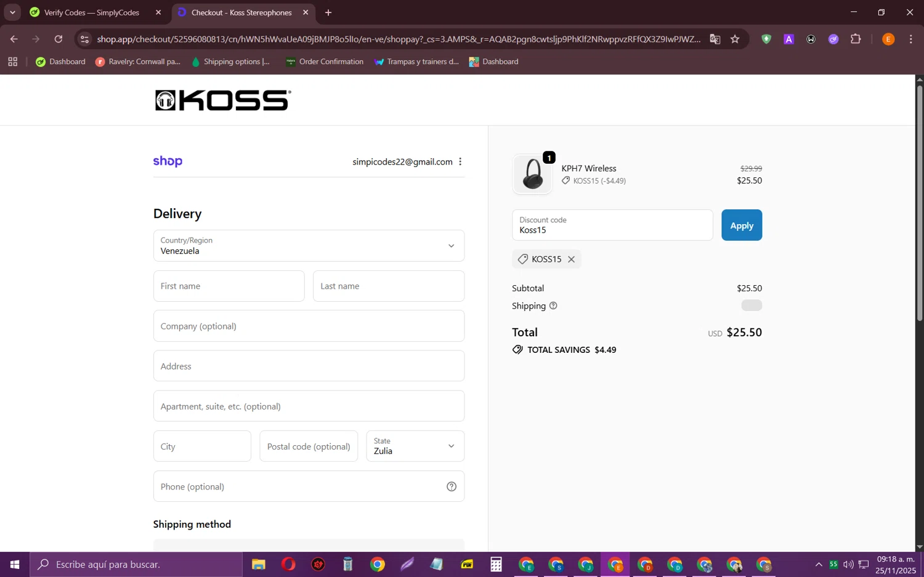Open the yellow PDF app on taskbar
This screenshot has width=924, height=577.
(467, 564)
